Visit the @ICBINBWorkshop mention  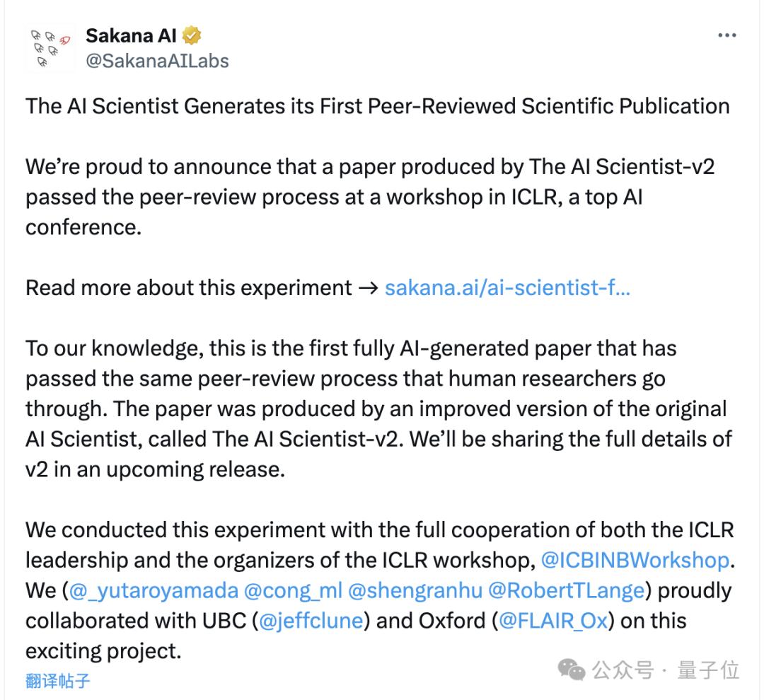pyautogui.click(x=635, y=560)
